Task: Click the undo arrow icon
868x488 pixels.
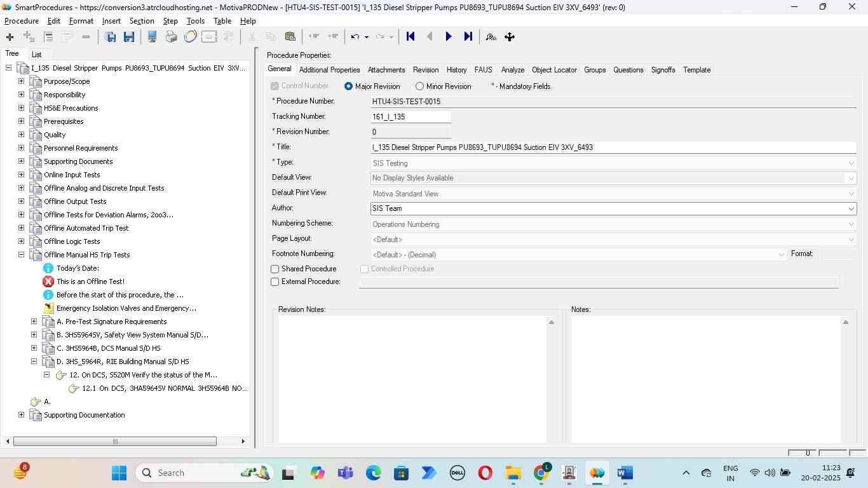Action: (x=355, y=37)
